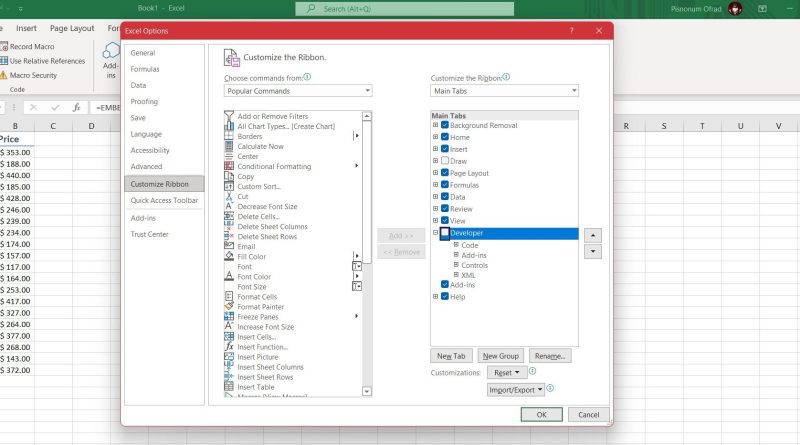Open the Choose commands from dropdown
The image size is (800, 445).
click(x=298, y=91)
